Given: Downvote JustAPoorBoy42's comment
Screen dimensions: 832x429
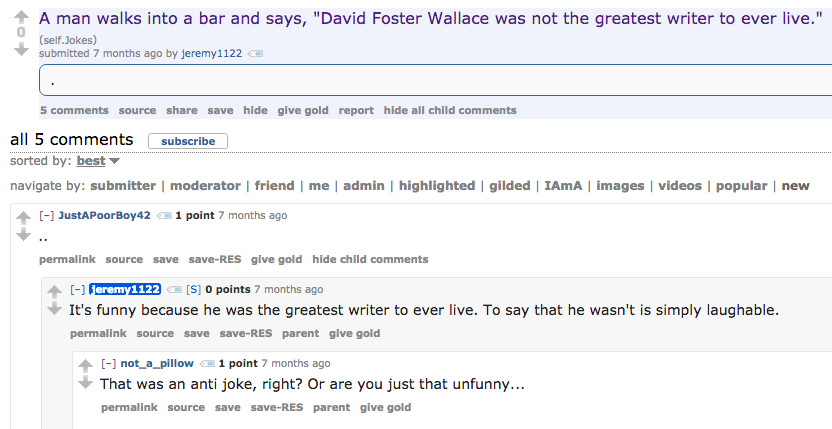Looking at the screenshot, I should (x=24, y=235).
